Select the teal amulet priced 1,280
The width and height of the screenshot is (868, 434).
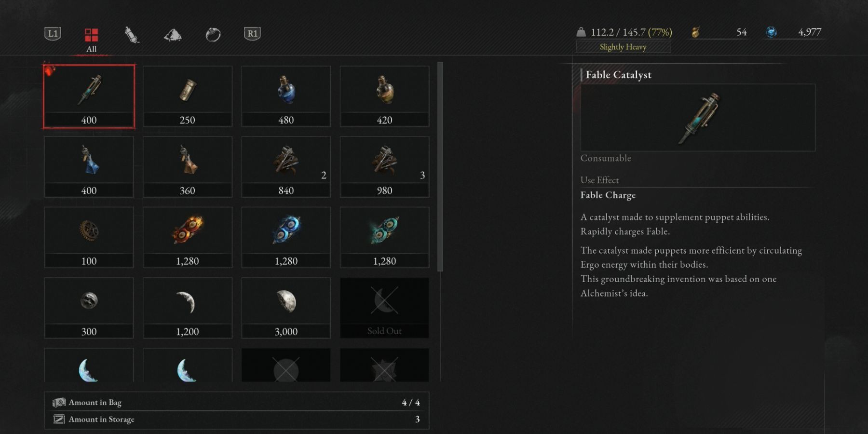[x=384, y=237]
